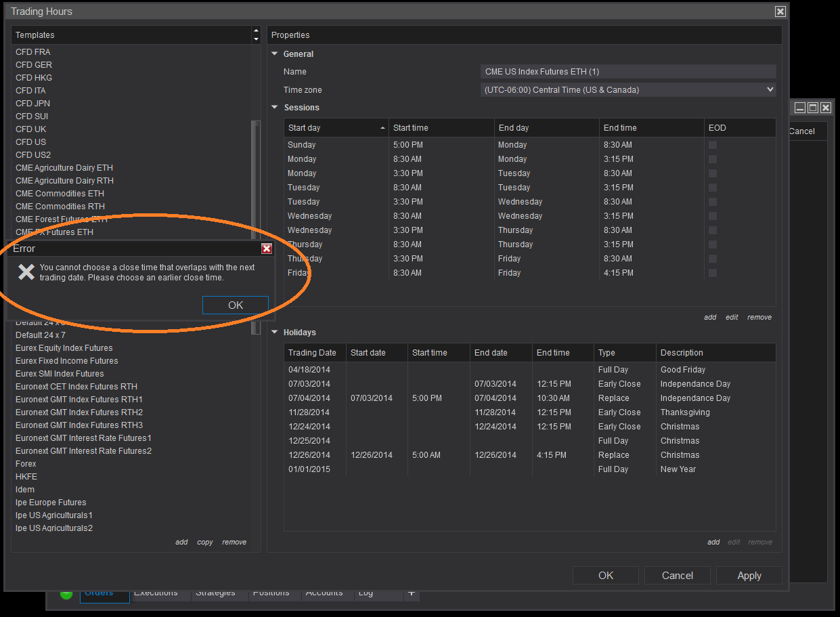The width and height of the screenshot is (840, 617).
Task: Check EOD box for Wednesday 3:30 PM session
Action: tap(713, 230)
